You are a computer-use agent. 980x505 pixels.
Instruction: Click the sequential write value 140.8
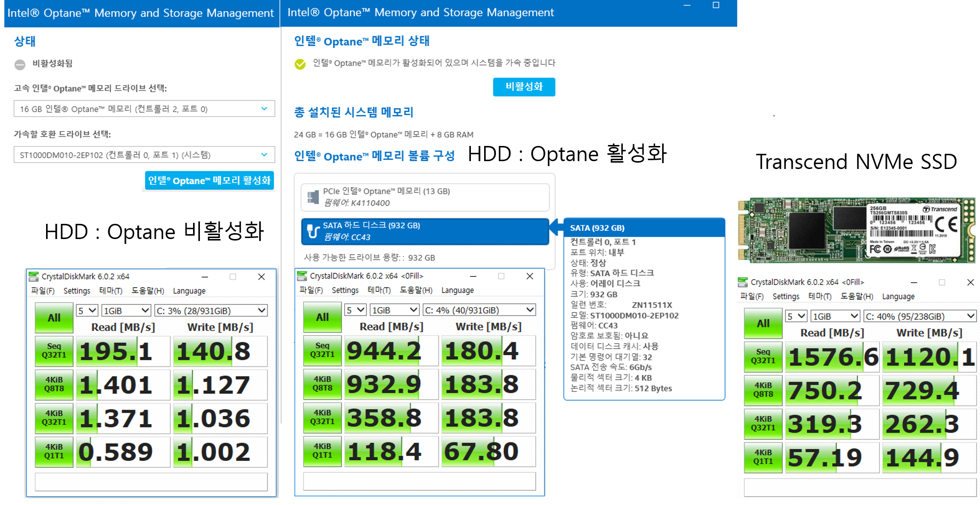coord(220,352)
